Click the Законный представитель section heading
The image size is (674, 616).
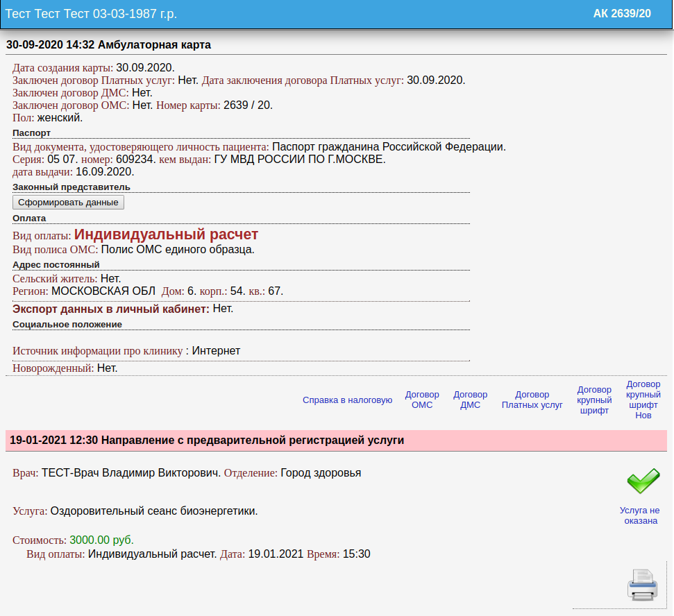click(x=71, y=187)
